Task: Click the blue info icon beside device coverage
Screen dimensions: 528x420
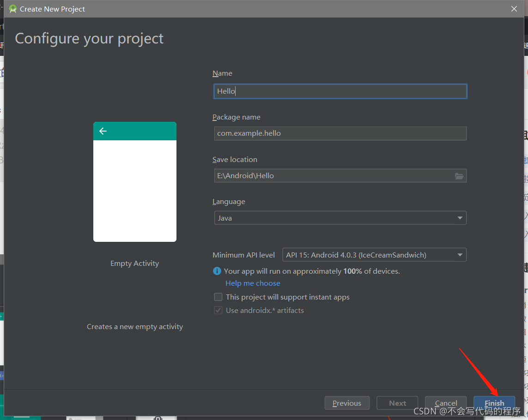Action: tap(217, 271)
